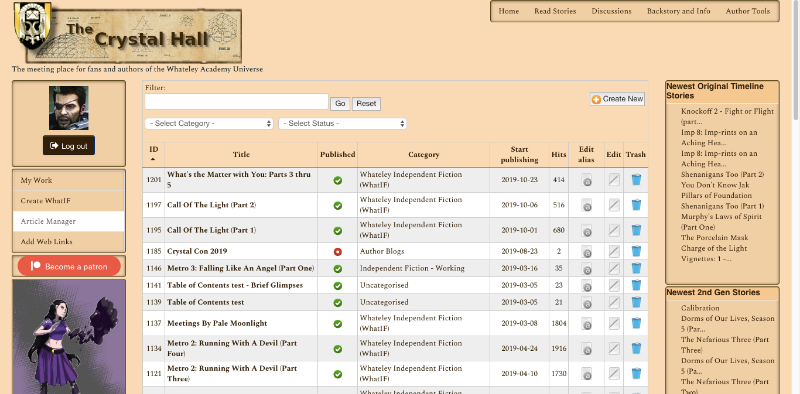Unpublish Table of Contents test - Brief Glimpses

337,285
